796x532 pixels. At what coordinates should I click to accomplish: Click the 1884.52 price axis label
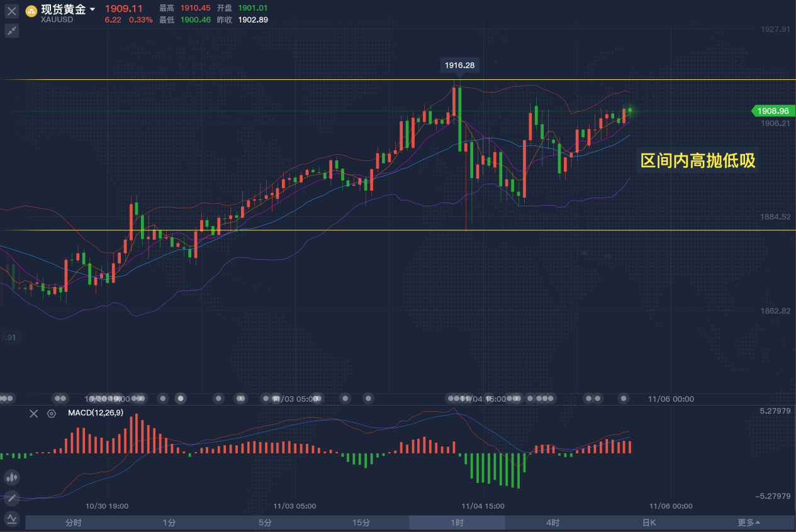point(775,217)
